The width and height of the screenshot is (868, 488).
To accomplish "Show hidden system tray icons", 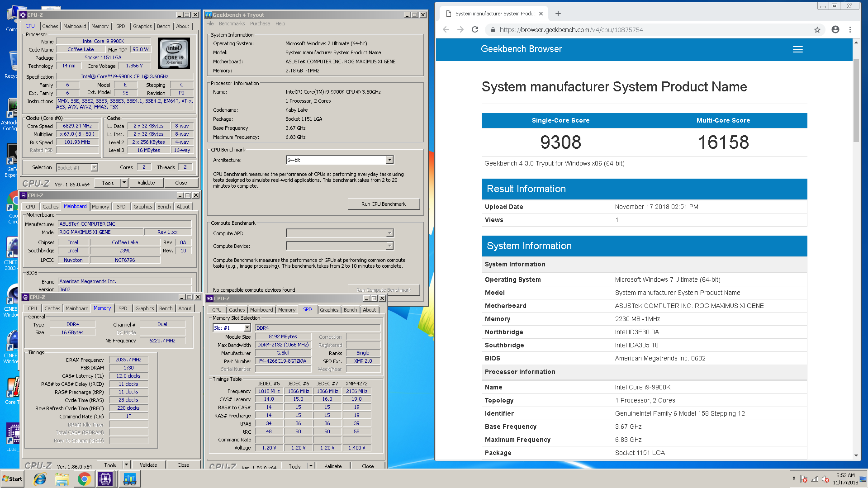I will (x=794, y=479).
